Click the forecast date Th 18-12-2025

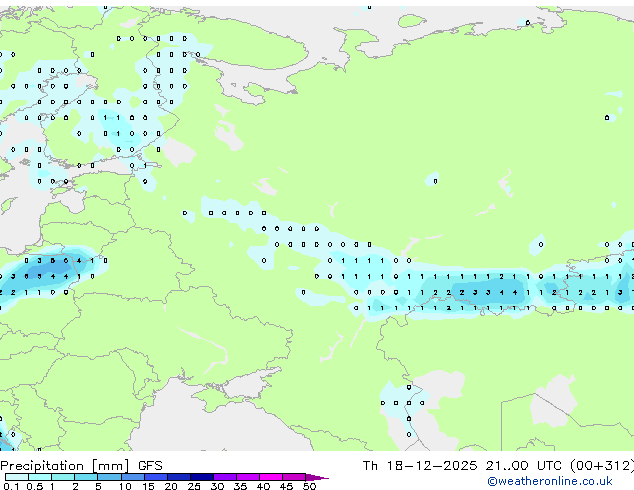[420, 466]
